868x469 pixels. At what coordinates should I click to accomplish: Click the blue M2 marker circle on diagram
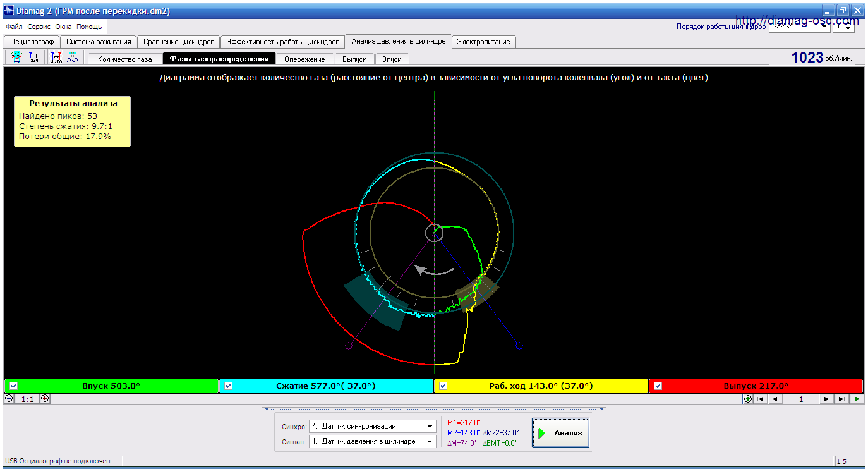coord(519,346)
